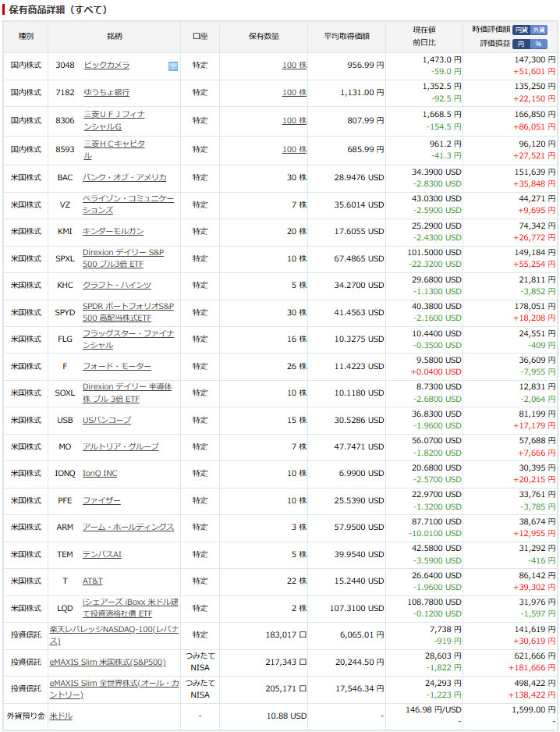
Task: Open the アーム・ホールディングス link
Action: pyautogui.click(x=128, y=528)
